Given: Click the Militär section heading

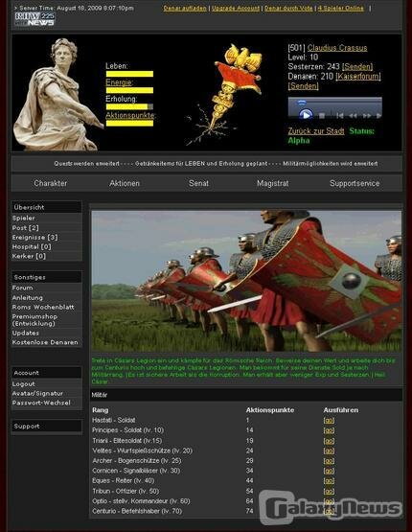Looking at the screenshot, I should [100, 395].
